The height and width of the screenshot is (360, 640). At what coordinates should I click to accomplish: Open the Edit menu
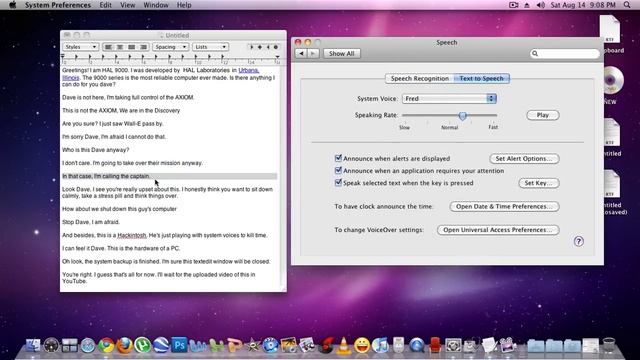coord(105,5)
